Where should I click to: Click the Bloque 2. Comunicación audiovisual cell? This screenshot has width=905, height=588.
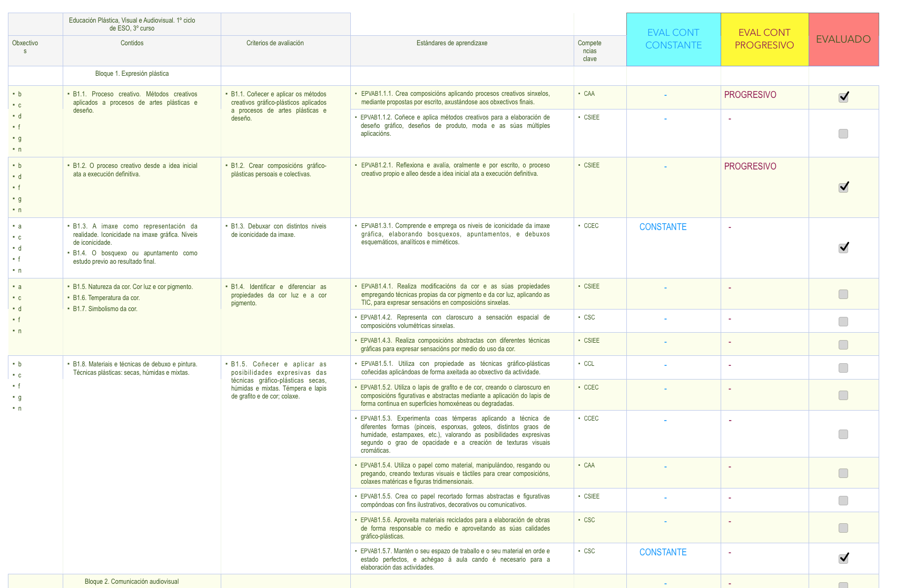pyautogui.click(x=132, y=582)
